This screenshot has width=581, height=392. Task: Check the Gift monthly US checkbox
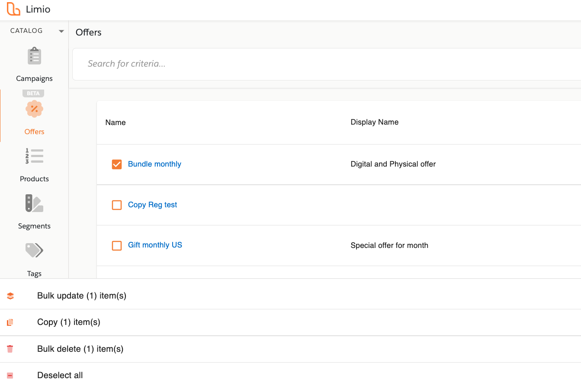[117, 245]
